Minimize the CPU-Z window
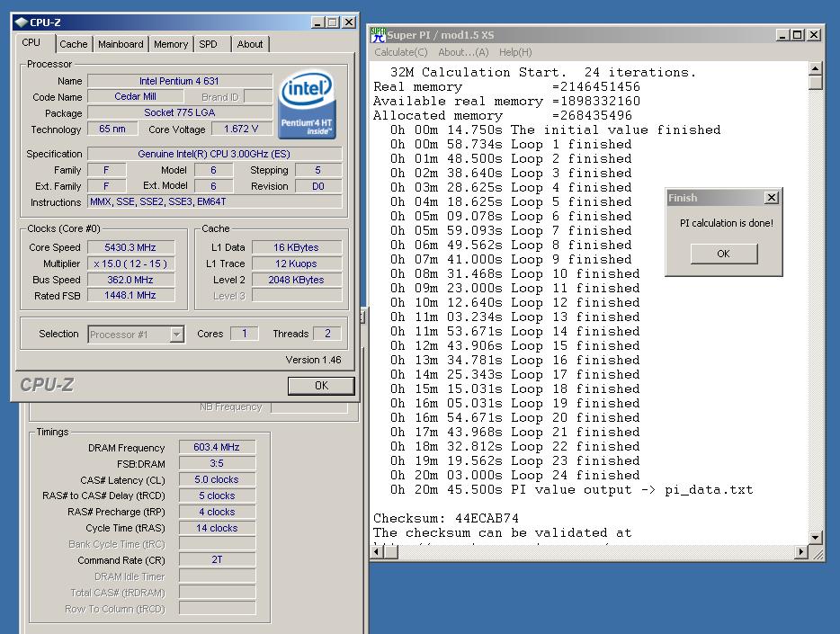Image resolution: width=840 pixels, height=634 pixels. tap(317, 22)
